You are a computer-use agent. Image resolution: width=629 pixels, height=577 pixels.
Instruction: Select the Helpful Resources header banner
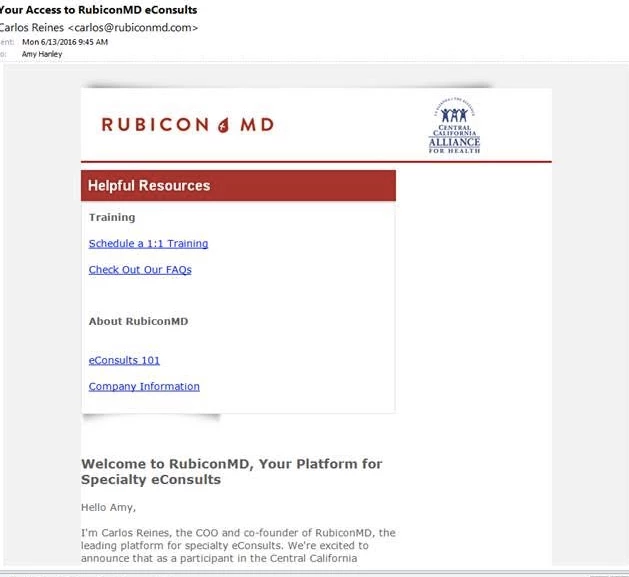pyautogui.click(x=238, y=185)
